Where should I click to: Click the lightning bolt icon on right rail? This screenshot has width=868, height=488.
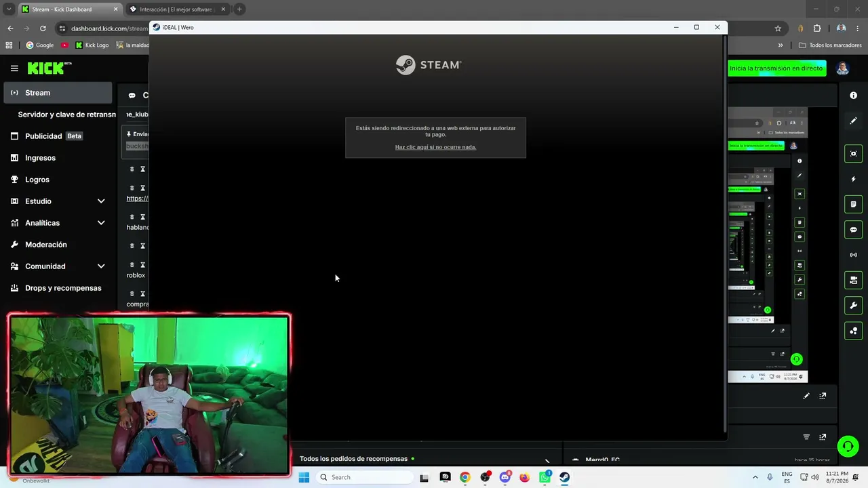click(x=853, y=179)
